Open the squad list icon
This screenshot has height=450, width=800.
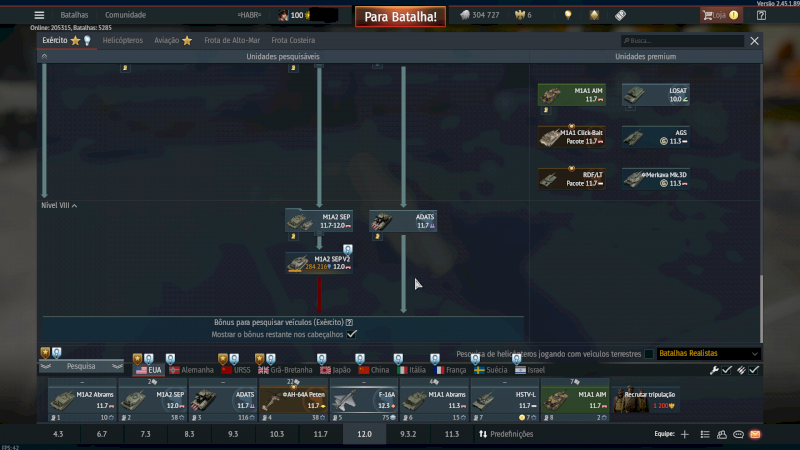coord(705,434)
